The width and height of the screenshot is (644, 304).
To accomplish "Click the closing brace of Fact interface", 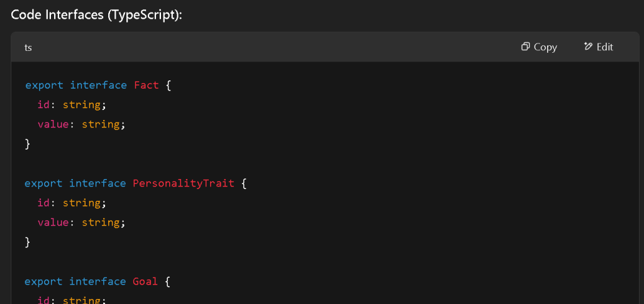I will [28, 144].
